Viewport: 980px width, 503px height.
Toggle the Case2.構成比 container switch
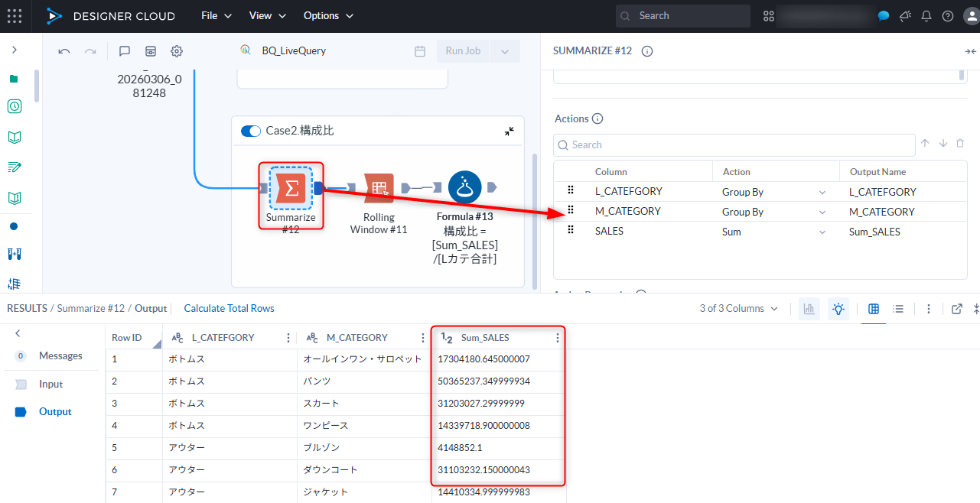tap(251, 131)
